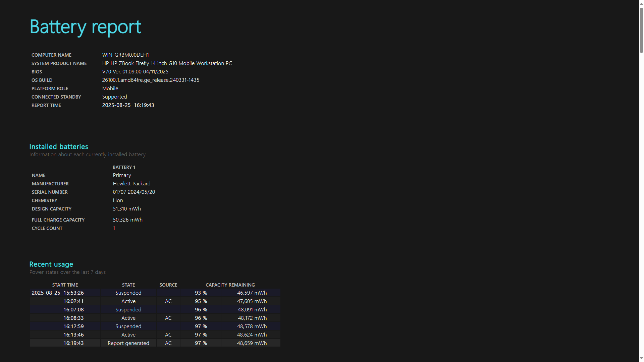This screenshot has width=644, height=362.
Task: Select the computer name WIN-GRBM0J0DEH1
Action: [125, 55]
